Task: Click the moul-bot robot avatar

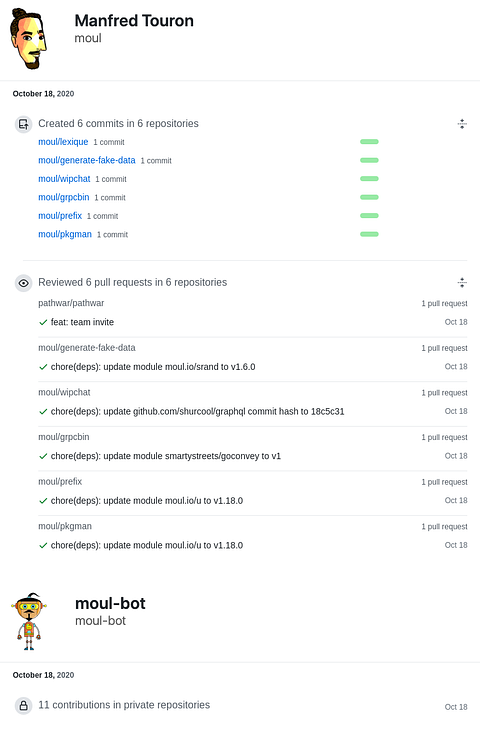Action: pyautogui.click(x=29, y=621)
